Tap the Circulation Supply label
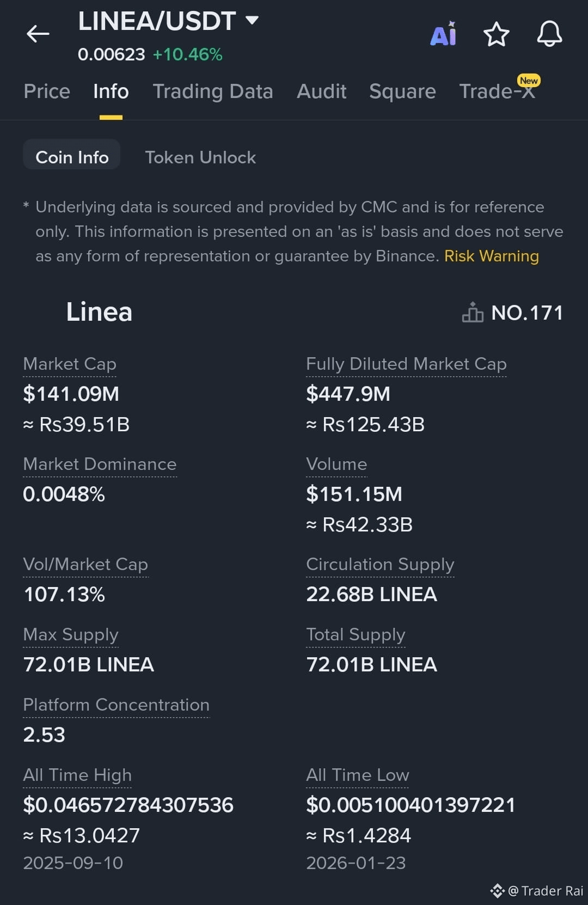Image resolution: width=588 pixels, height=905 pixels. 380,564
